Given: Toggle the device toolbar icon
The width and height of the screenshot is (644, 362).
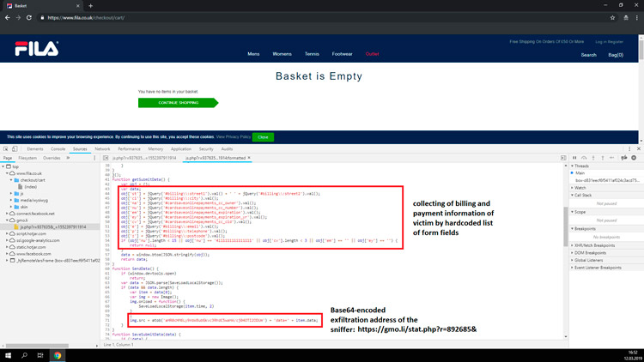Looking at the screenshot, I should pos(16,148).
